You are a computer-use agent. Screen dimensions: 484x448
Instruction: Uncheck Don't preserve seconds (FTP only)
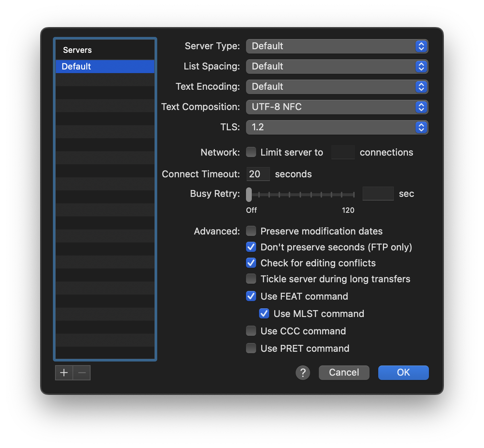pyautogui.click(x=251, y=247)
